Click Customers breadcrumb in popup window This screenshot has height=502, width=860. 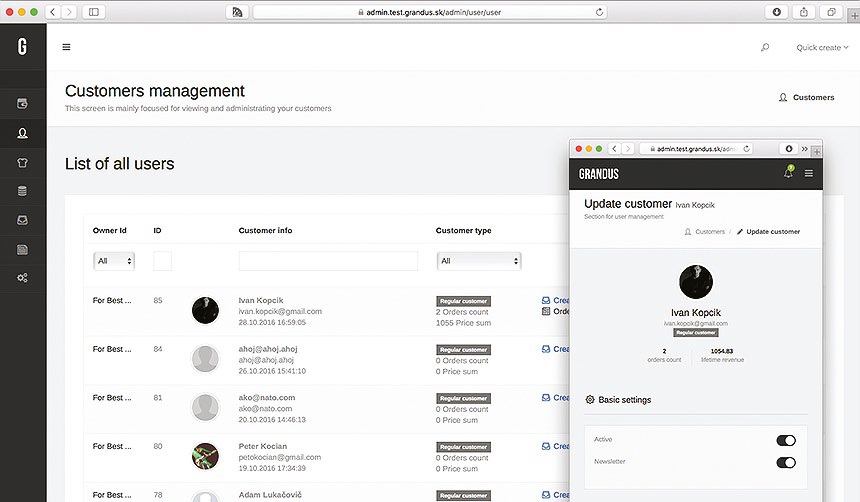pyautogui.click(x=705, y=231)
